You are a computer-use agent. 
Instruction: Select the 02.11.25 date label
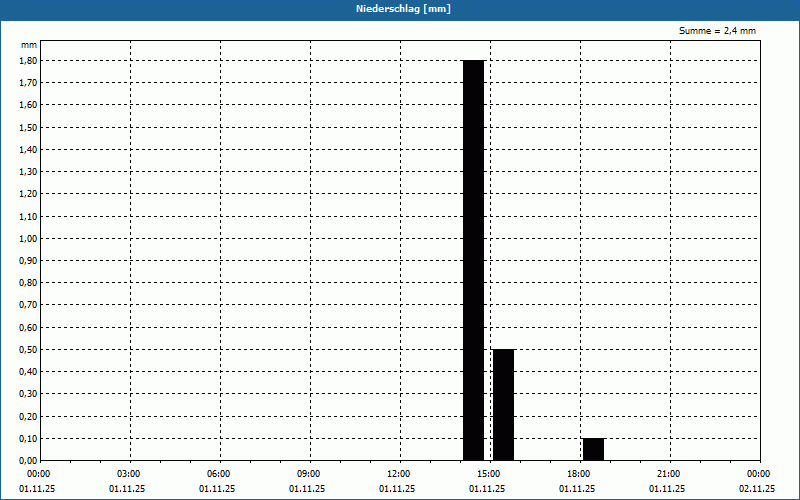coord(757,489)
